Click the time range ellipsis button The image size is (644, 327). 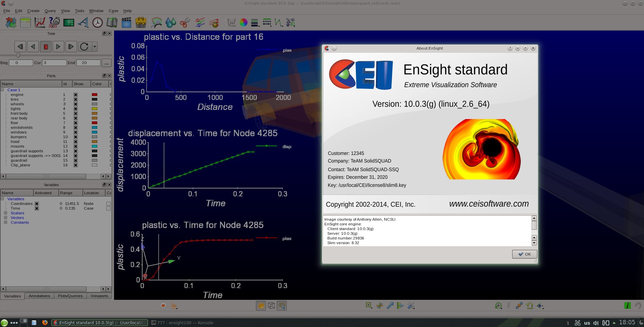pos(106,63)
